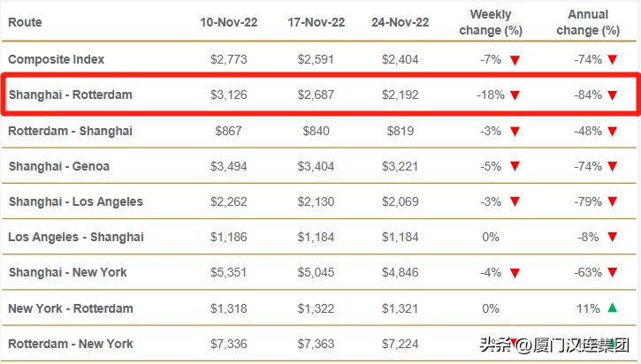
Task: Click the red arrow next to -4% weekly change
Action: [515, 272]
